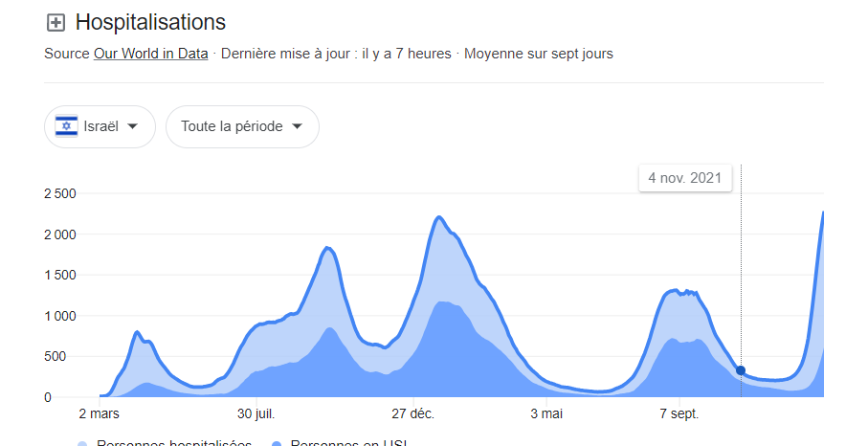
Task: Click the 30 juil. axis label
Action: click(255, 414)
